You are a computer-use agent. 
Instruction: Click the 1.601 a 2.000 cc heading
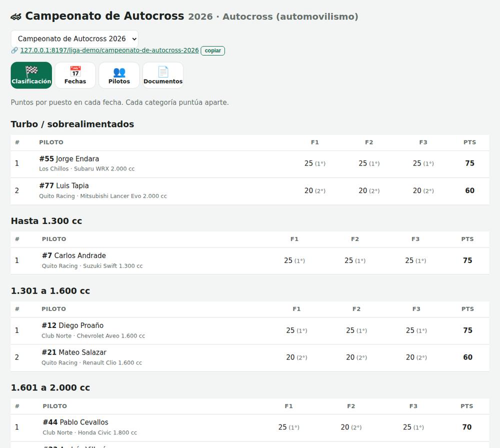(50, 387)
